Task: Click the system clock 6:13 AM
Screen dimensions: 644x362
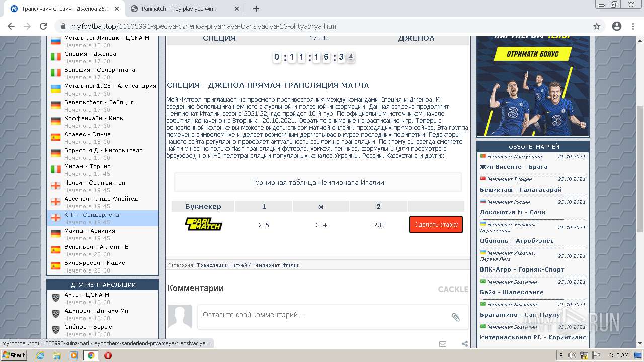Action: pyautogui.click(x=618, y=355)
